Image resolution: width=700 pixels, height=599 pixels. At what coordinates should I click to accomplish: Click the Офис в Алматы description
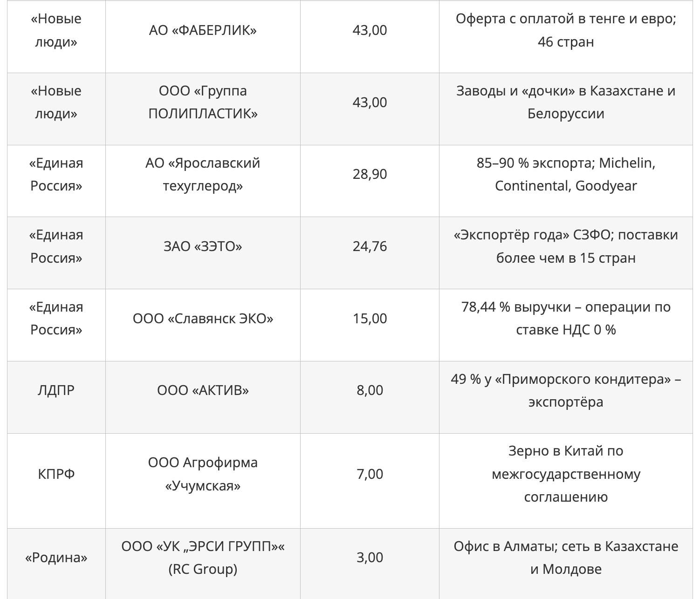pyautogui.click(x=566, y=558)
